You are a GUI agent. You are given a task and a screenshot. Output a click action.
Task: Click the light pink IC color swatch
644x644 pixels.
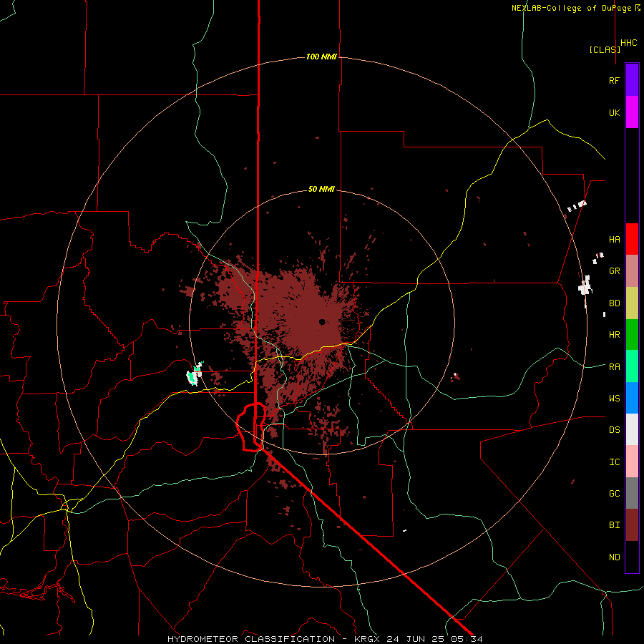pyautogui.click(x=632, y=462)
